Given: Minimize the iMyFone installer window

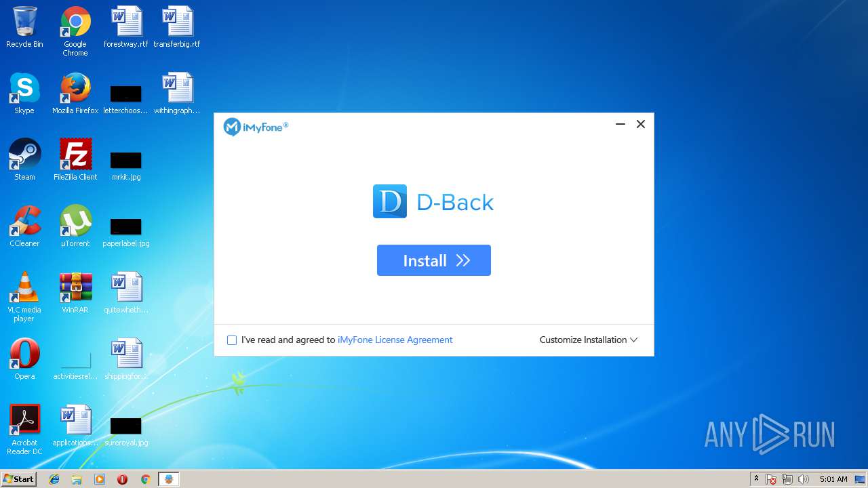Looking at the screenshot, I should coord(620,124).
